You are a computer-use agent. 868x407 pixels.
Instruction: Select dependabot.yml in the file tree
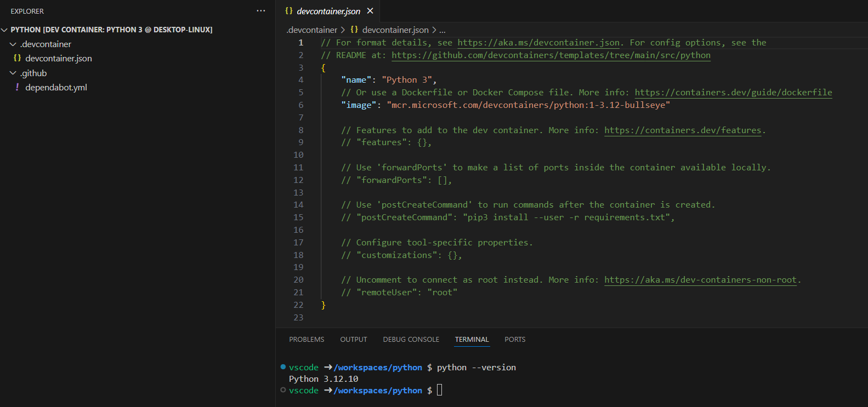click(x=56, y=87)
